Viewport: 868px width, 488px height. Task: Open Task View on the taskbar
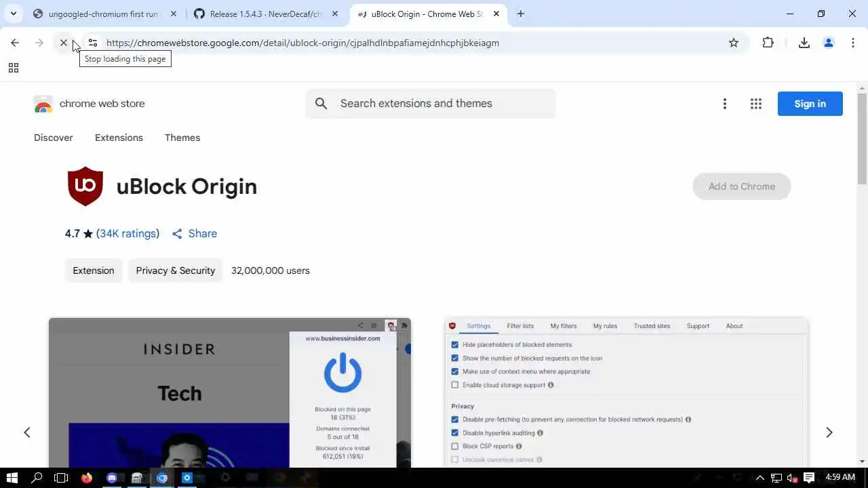[61, 478]
